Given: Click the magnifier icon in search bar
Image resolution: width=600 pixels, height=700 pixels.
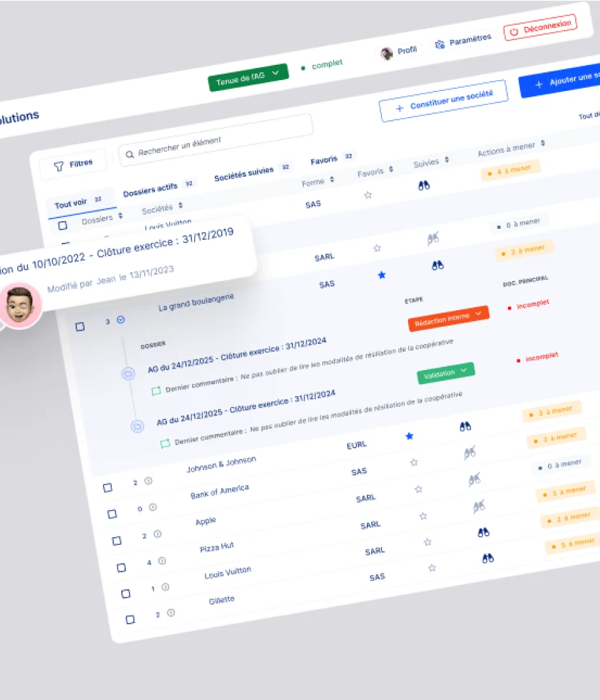Looking at the screenshot, I should (130, 154).
